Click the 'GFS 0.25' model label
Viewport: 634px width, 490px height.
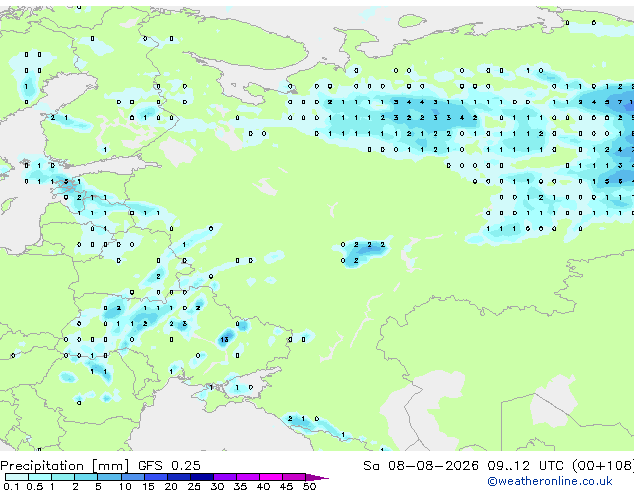pyautogui.click(x=169, y=466)
